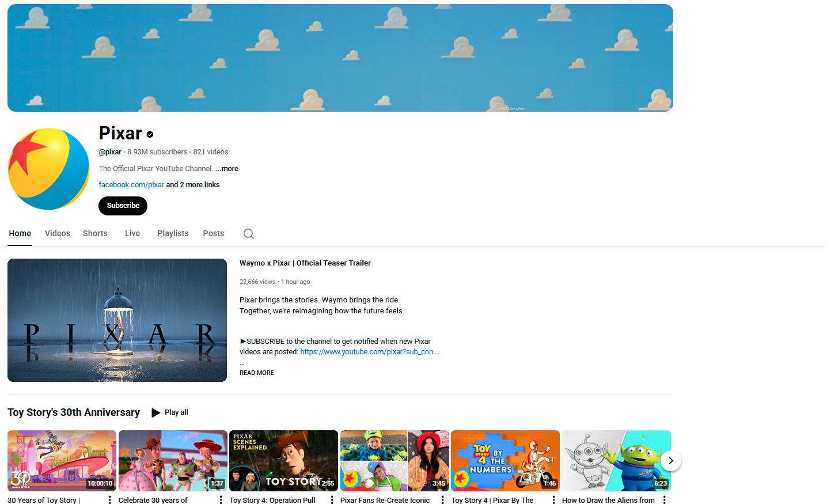Open channel search magnifier icon
827x504 pixels.
click(x=248, y=233)
